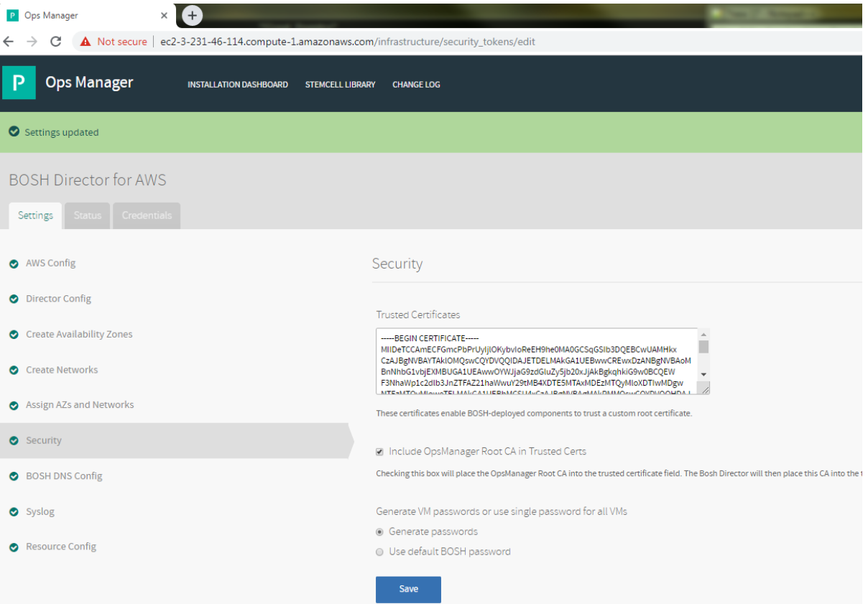Open the Director Config settings page
868x604 pixels.
pyautogui.click(x=58, y=299)
